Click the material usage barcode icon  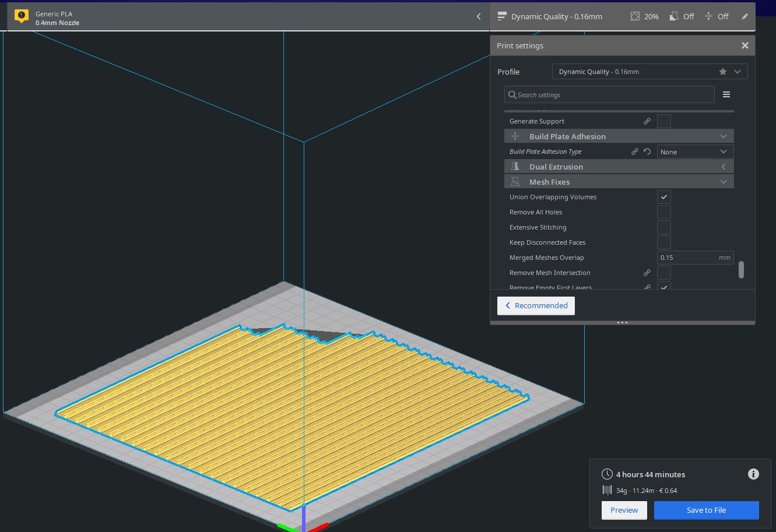[x=607, y=491]
